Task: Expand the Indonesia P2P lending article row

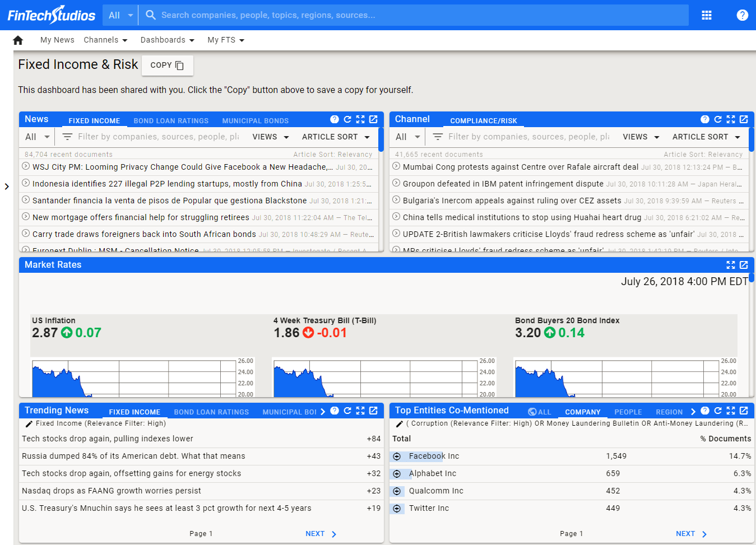Action: (26, 183)
